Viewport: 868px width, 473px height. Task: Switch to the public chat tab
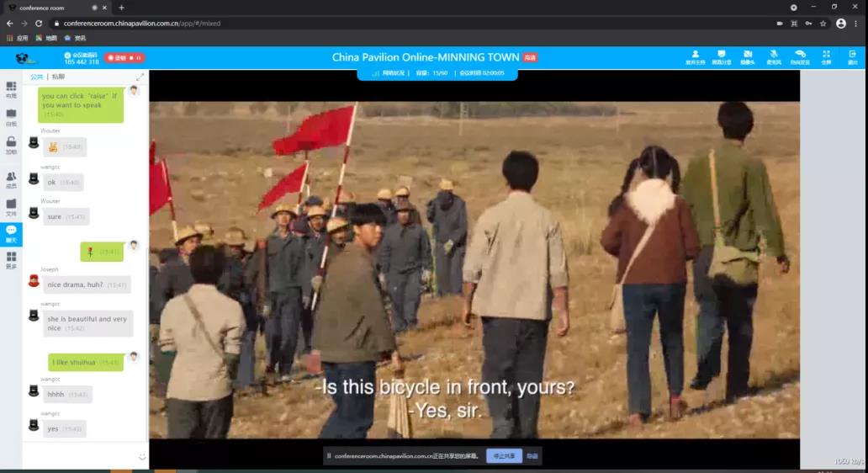click(36, 77)
